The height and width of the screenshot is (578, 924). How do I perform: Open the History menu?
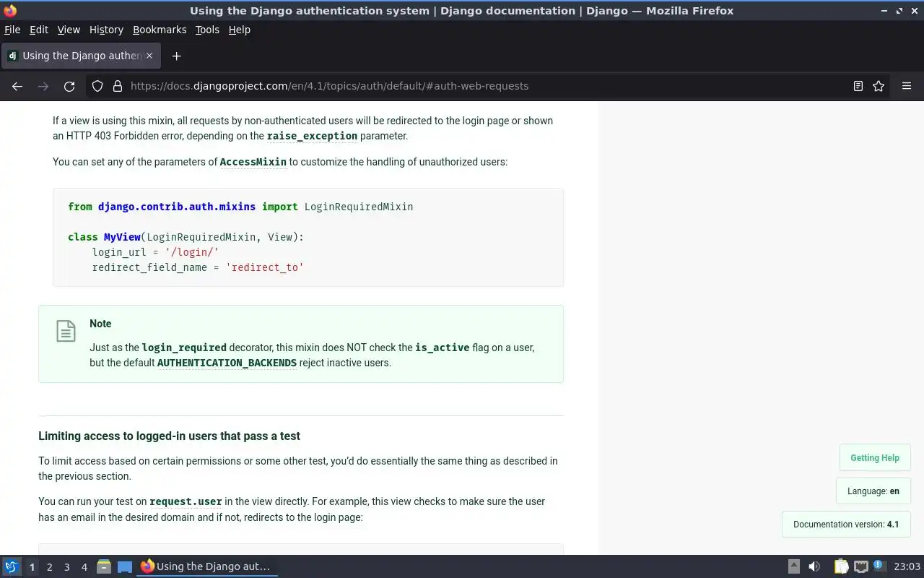pos(106,30)
